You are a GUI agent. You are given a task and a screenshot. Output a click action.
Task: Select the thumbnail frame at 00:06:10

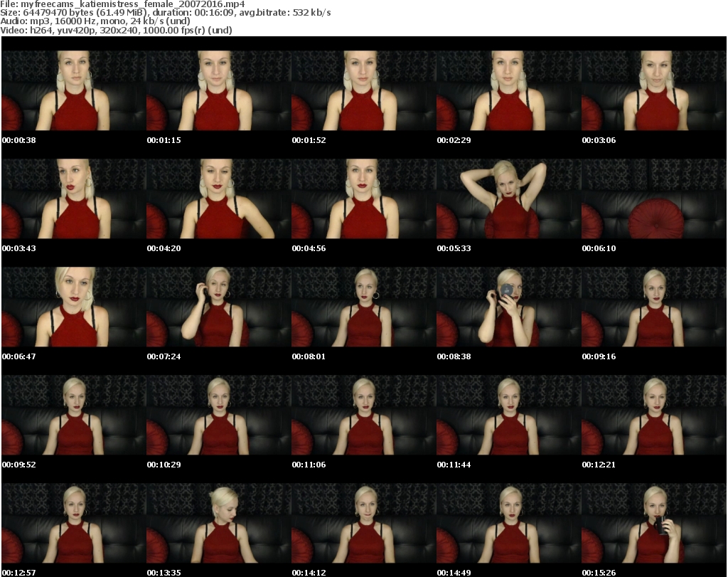point(654,198)
